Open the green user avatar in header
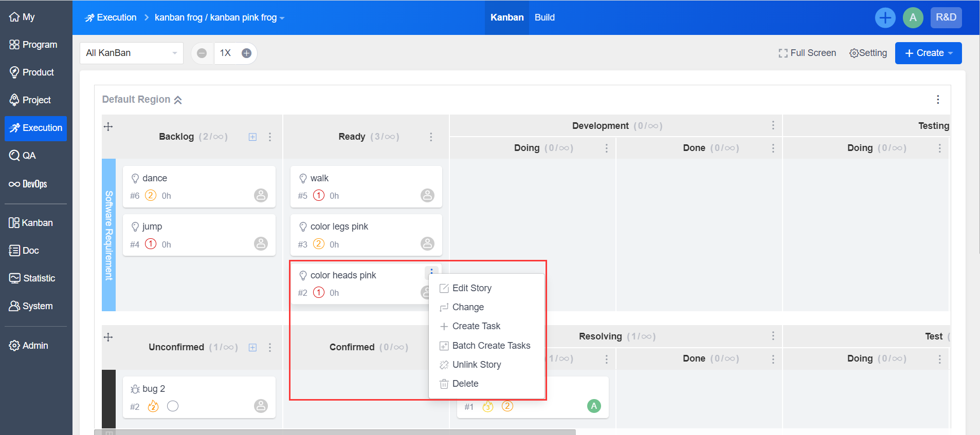 [x=913, y=18]
